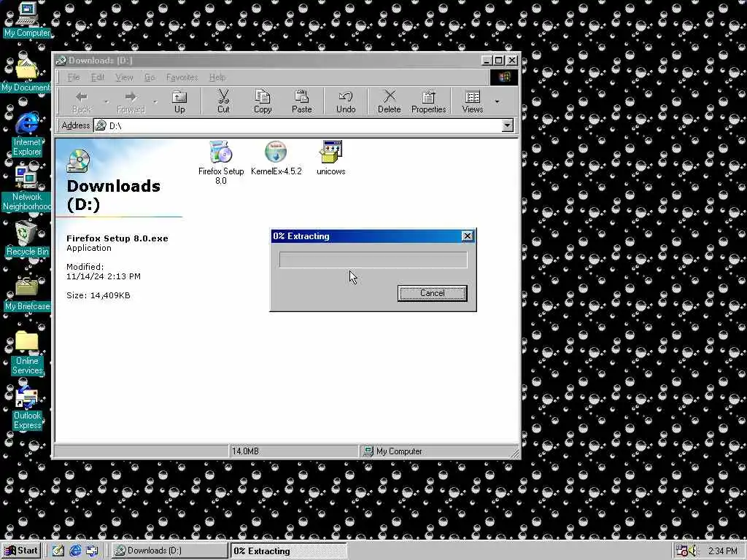Screen dimensions: 747x560
Task: Click the Downloads window title bar icon
Action: [61, 61]
